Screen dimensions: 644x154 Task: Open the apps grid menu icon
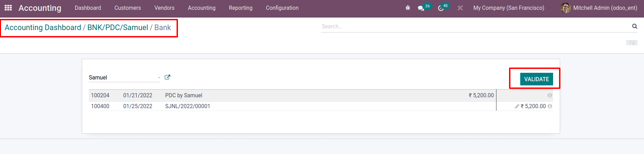point(8,8)
